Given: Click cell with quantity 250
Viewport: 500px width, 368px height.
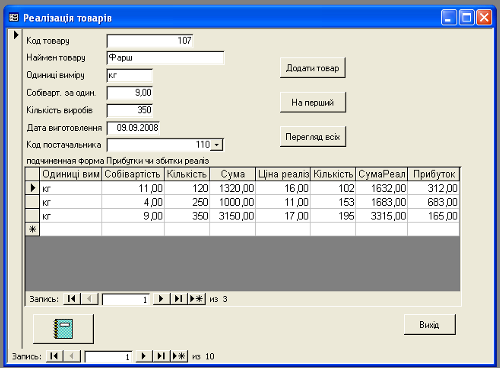Looking at the screenshot, I should 187,202.
